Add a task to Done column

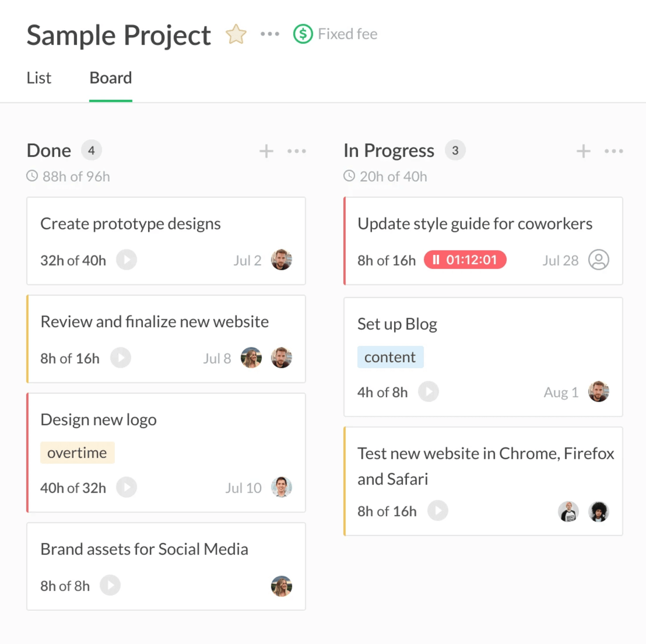click(266, 151)
